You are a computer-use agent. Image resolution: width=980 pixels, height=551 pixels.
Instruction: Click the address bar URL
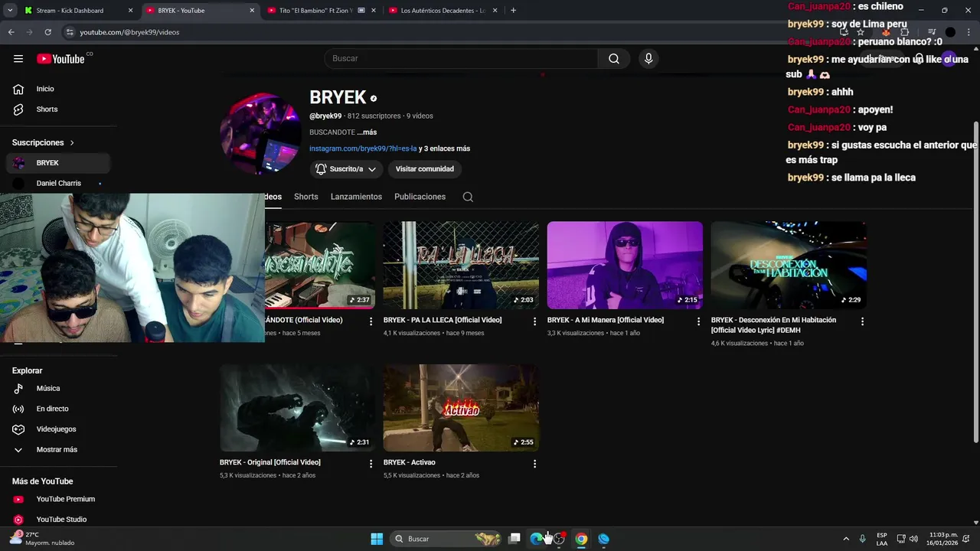click(129, 32)
